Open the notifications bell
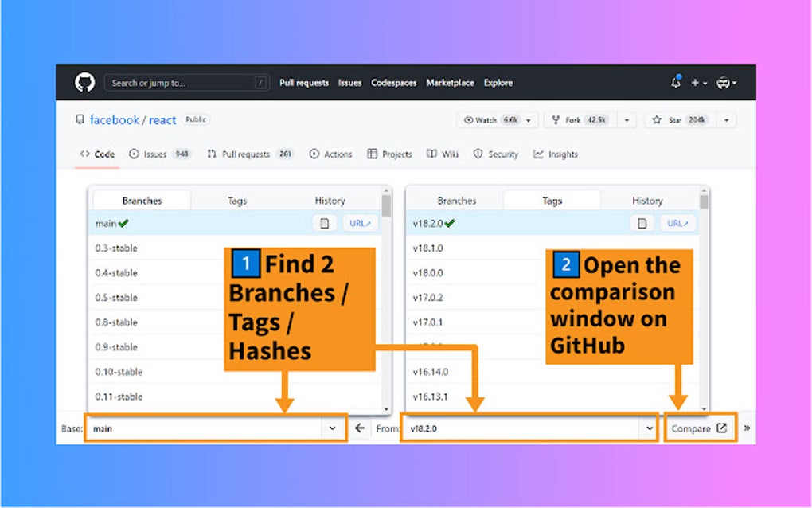Image resolution: width=812 pixels, height=508 pixels. coord(676,82)
